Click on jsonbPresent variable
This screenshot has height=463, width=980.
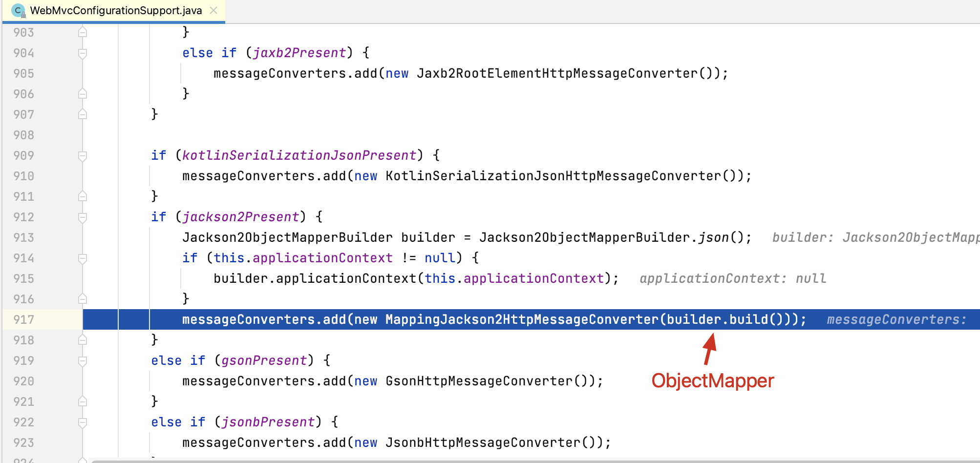(x=268, y=422)
